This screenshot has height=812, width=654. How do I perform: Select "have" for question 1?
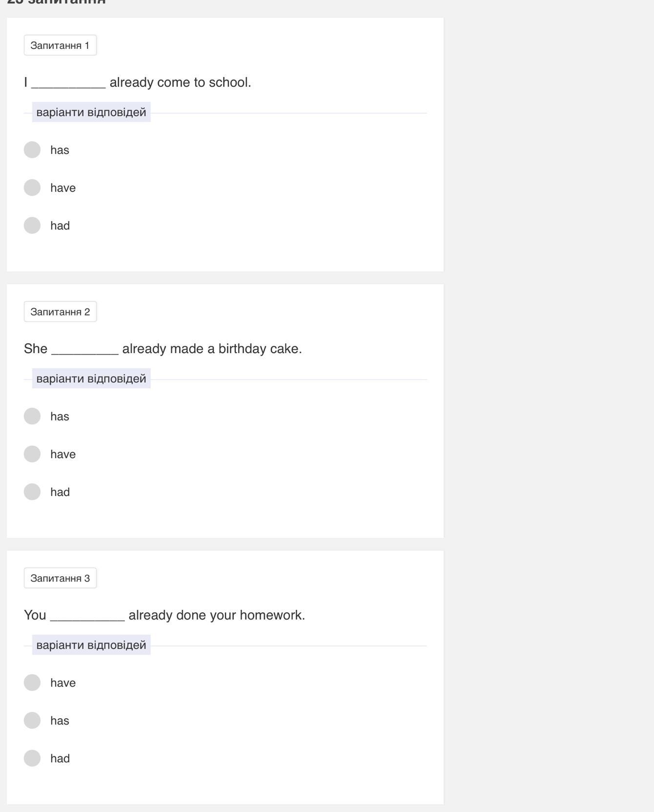32,187
